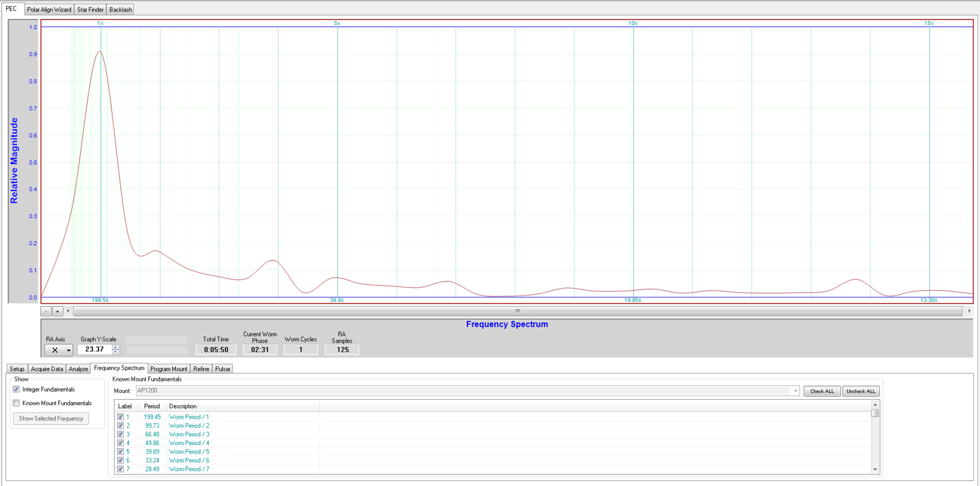Select the period value 199.45
980x486 pixels.
coord(152,417)
